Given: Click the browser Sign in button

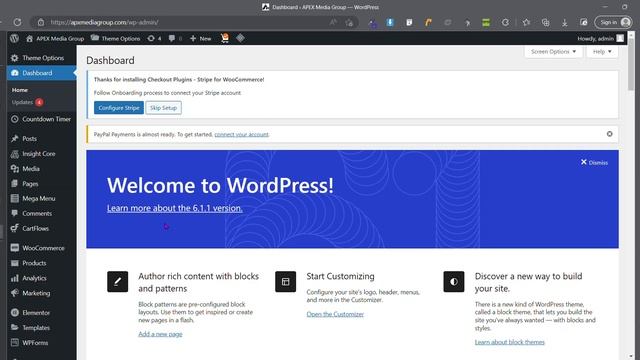Looking at the screenshot, I should pyautogui.click(x=614, y=22).
